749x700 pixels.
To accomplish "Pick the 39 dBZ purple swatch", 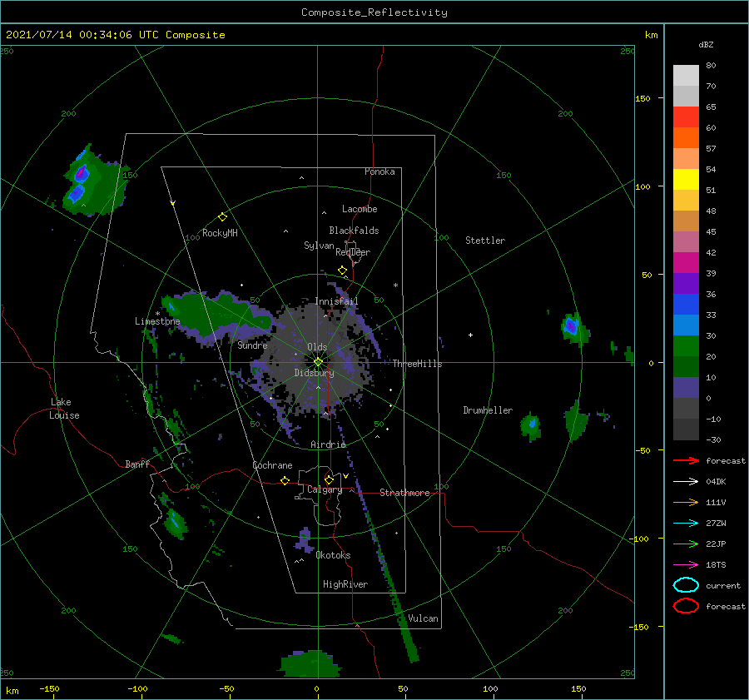I will (686, 283).
